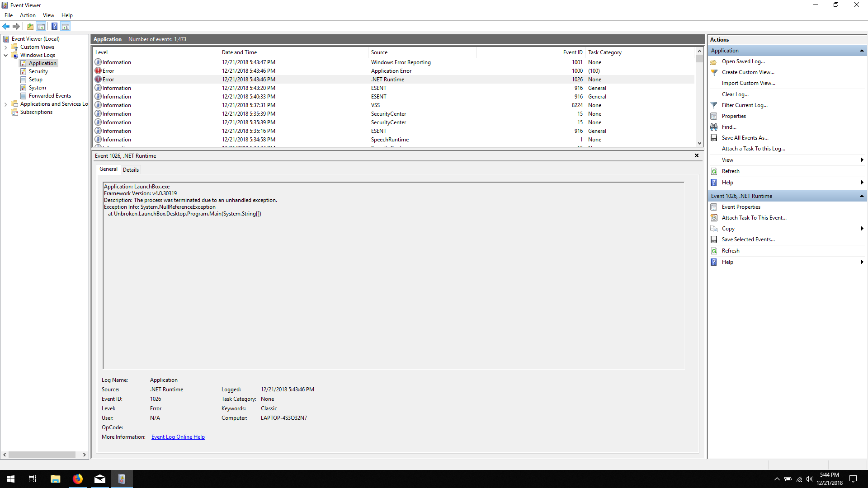Viewport: 868px width, 488px height.
Task: Select the SpeechRuntime event row
Action: pos(393,140)
